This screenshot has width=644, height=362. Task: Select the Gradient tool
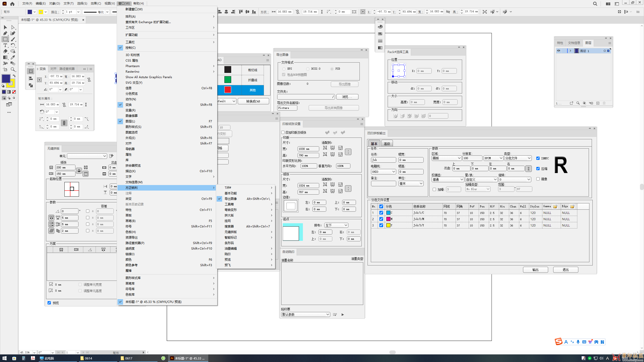tap(5, 57)
